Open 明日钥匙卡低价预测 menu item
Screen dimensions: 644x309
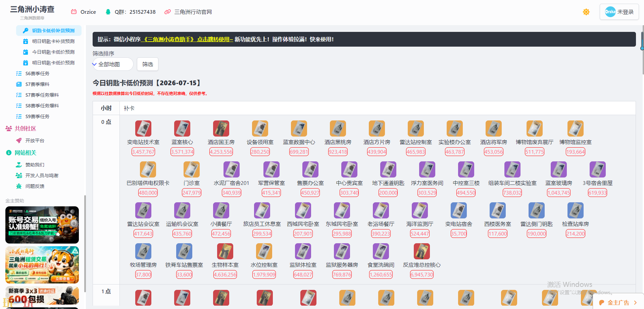pyautogui.click(x=49, y=63)
